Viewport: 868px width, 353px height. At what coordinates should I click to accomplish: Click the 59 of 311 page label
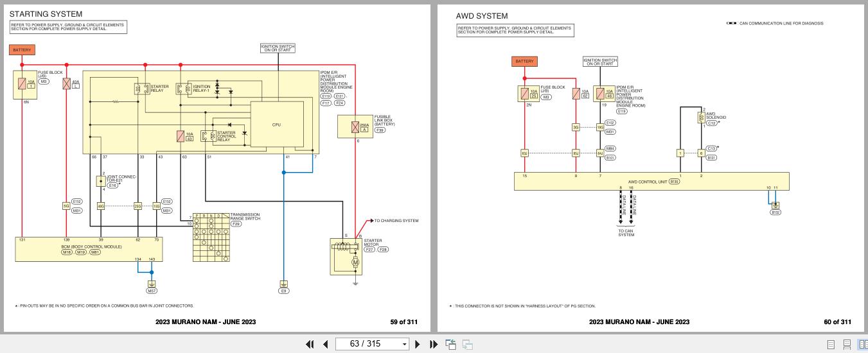[x=404, y=322]
